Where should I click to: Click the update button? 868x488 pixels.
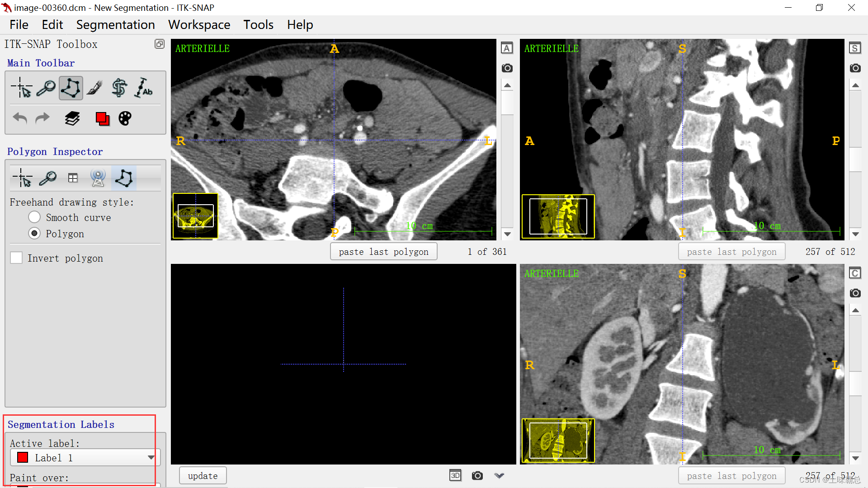point(203,476)
